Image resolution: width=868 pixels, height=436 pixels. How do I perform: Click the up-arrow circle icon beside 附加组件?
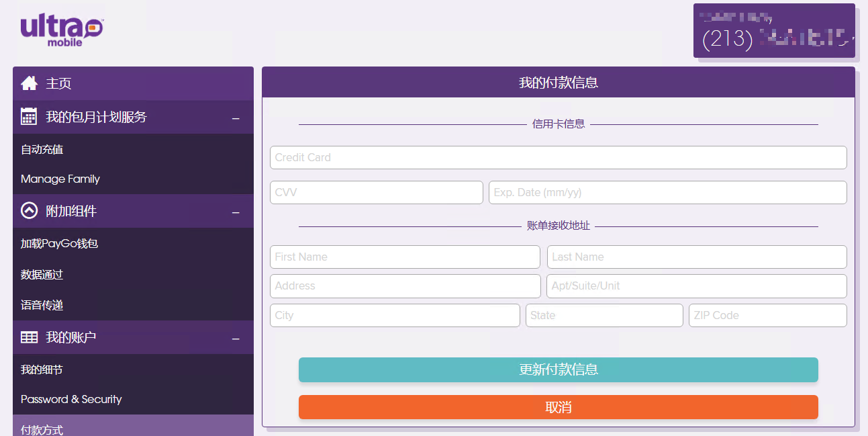coord(29,211)
